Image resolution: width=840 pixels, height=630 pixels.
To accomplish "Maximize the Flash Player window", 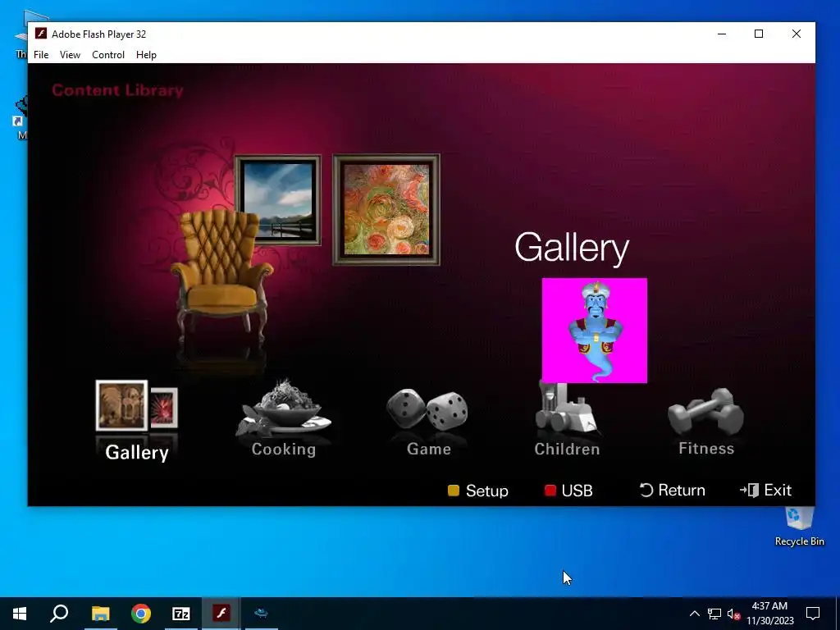I will (x=759, y=34).
